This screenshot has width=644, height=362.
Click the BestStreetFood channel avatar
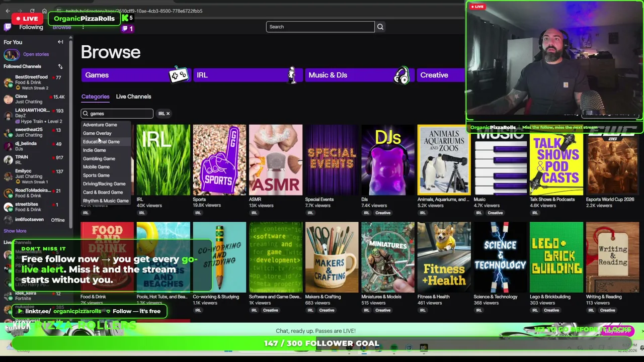pyautogui.click(x=8, y=82)
